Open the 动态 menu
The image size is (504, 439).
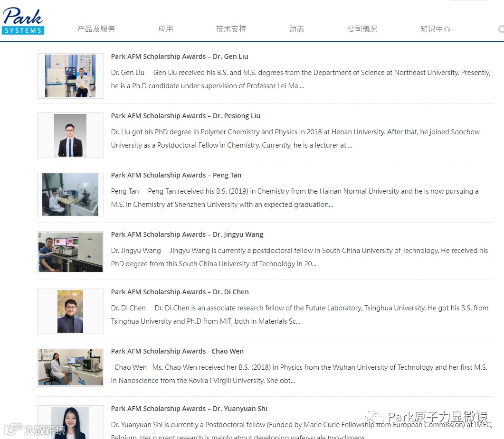tap(297, 29)
